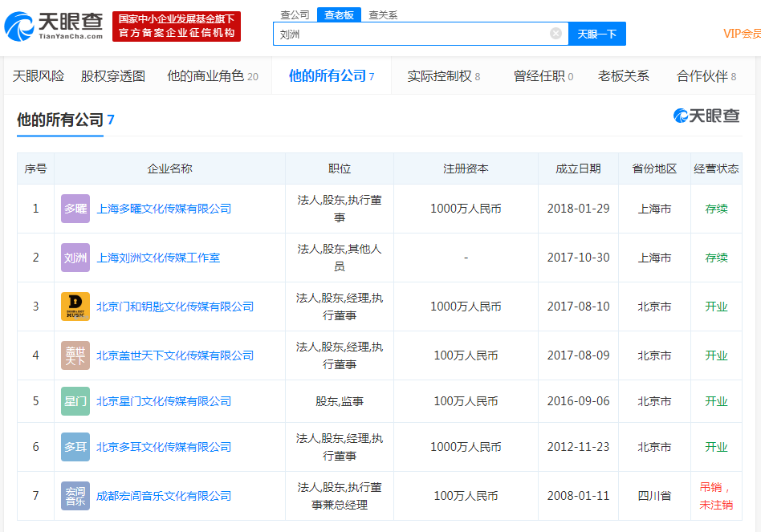The width and height of the screenshot is (761, 532).
Task: Open the 他的商业角色 tab
Action: (213, 76)
